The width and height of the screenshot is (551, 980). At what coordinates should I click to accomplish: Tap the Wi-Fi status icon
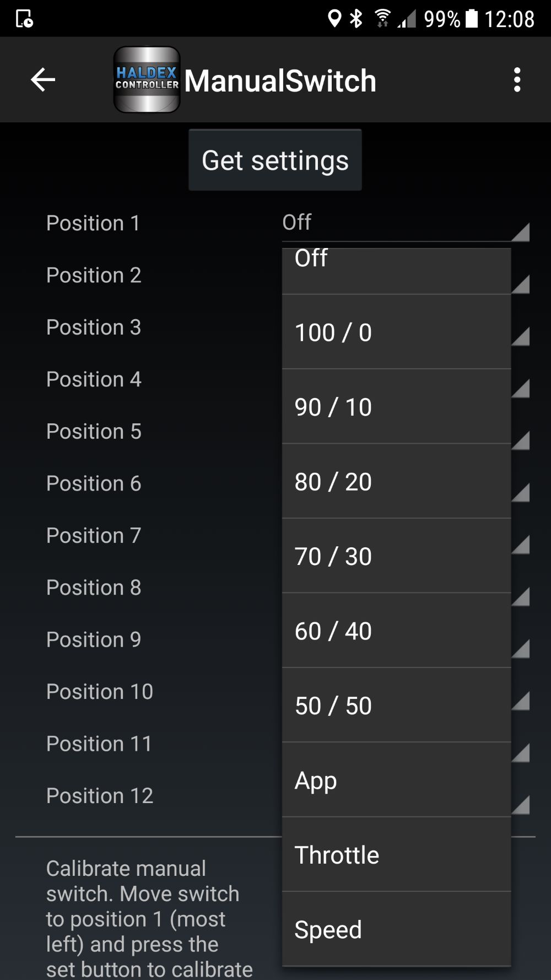click(382, 19)
